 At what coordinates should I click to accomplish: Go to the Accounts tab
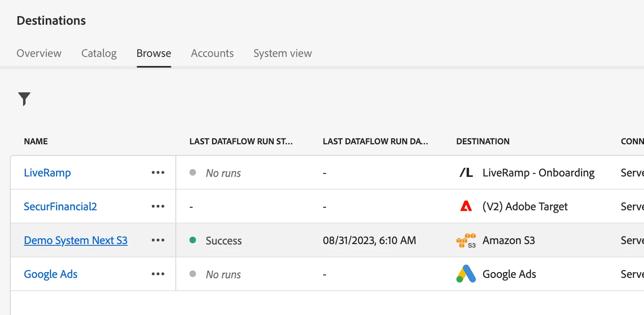[x=212, y=53]
